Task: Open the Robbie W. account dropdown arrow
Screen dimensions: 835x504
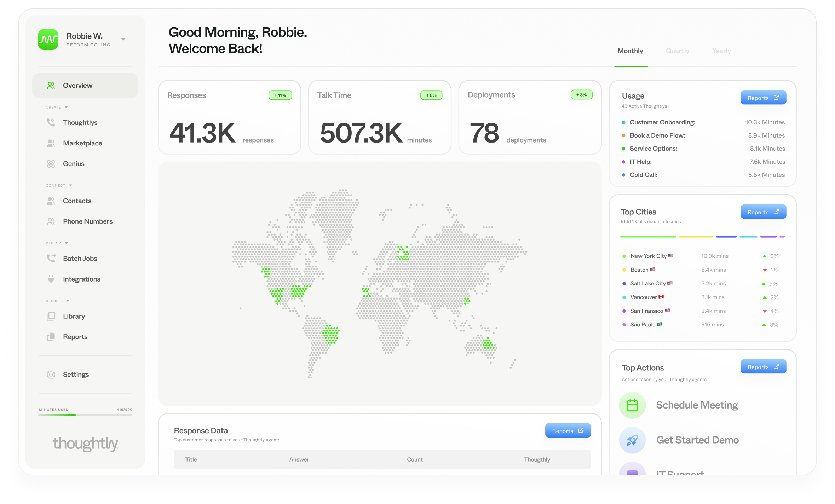Action: point(123,40)
